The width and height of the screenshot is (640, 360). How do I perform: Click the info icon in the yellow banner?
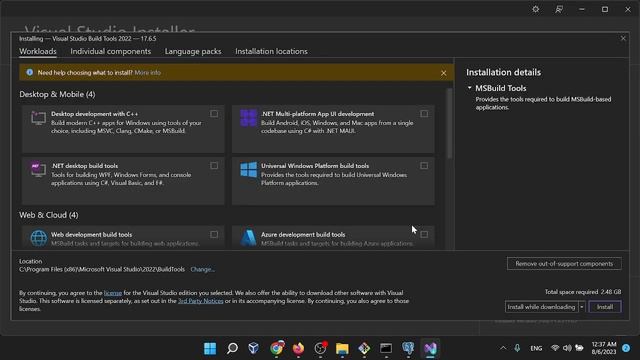[29, 72]
